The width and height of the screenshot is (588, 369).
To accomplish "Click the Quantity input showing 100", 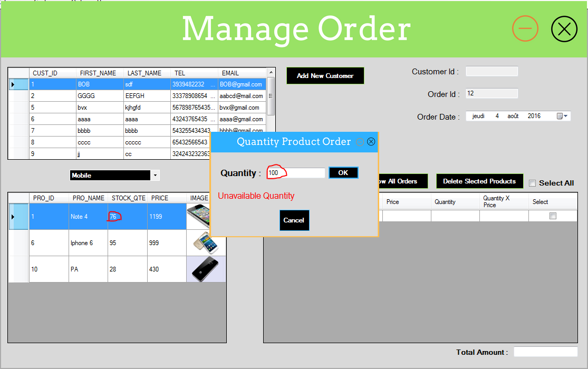I will (295, 172).
